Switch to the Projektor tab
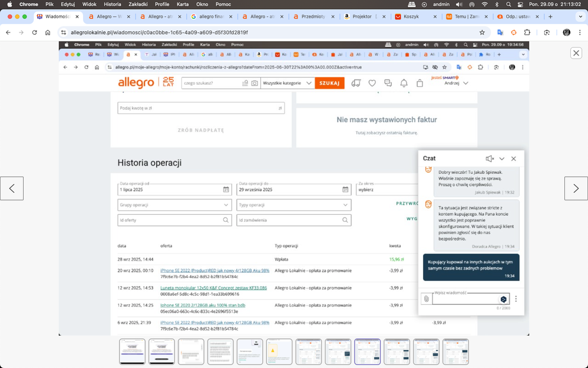The height and width of the screenshot is (368, 588). [364, 17]
